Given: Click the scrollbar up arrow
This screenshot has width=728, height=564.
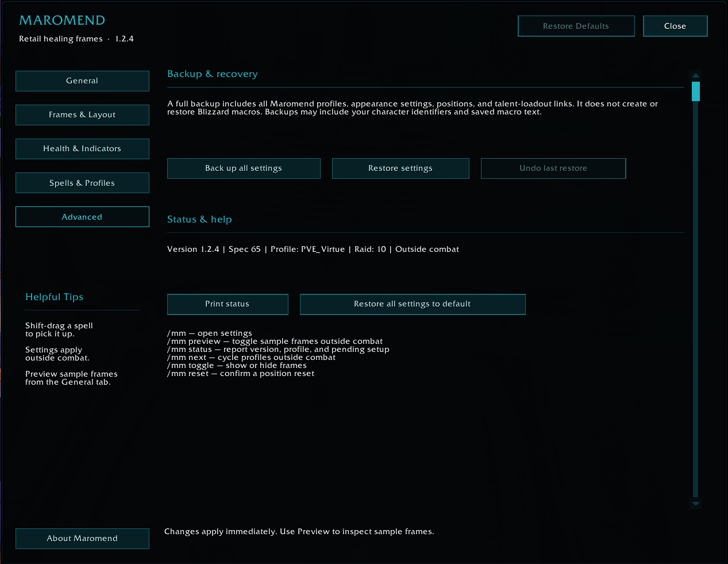Looking at the screenshot, I should [x=696, y=75].
